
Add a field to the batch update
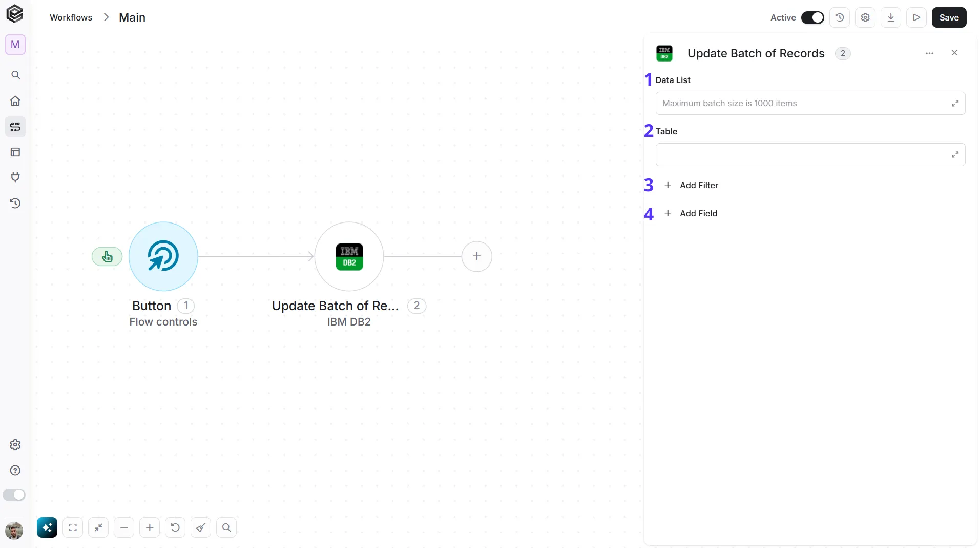pos(691,213)
